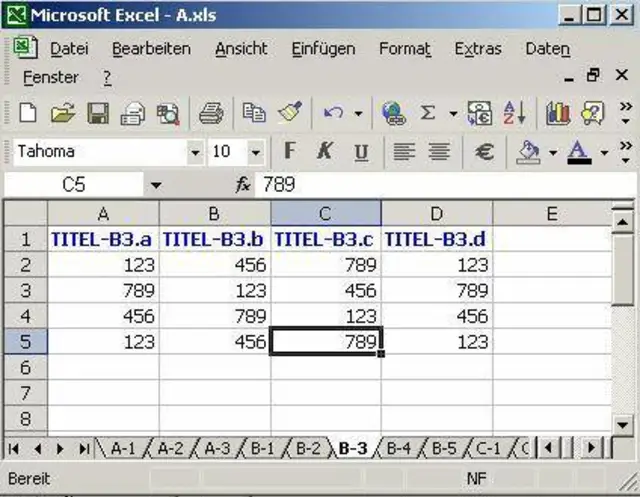Sort ascending with the A-Z icon

[514, 113]
